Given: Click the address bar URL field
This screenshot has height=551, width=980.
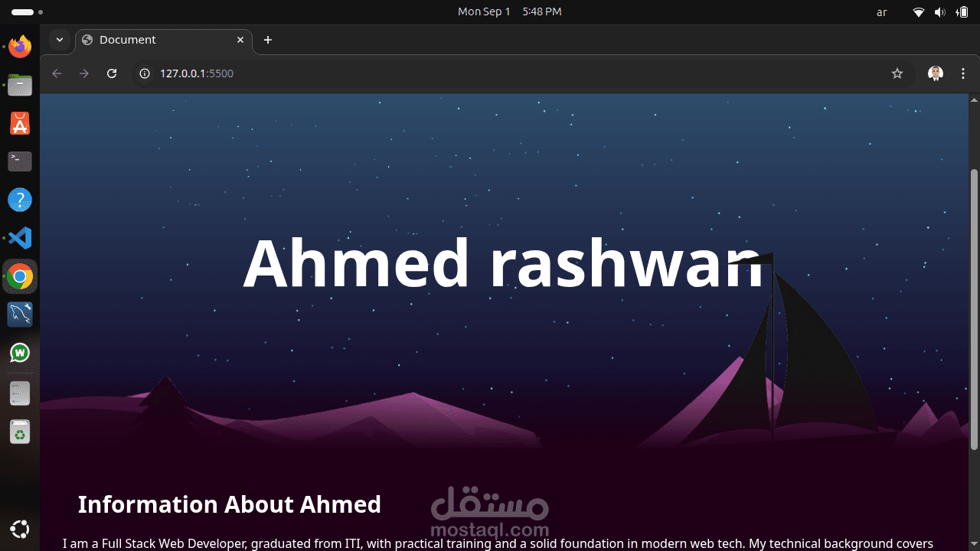Looking at the screenshot, I should (x=522, y=73).
